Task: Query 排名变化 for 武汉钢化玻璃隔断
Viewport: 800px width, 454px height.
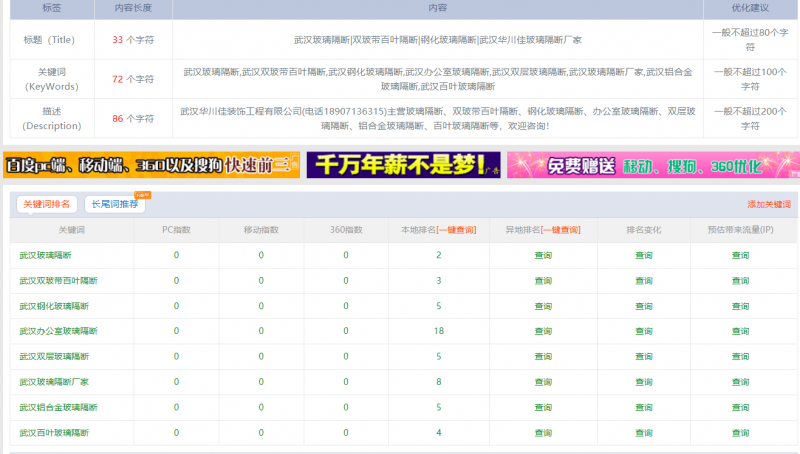Action: [644, 306]
